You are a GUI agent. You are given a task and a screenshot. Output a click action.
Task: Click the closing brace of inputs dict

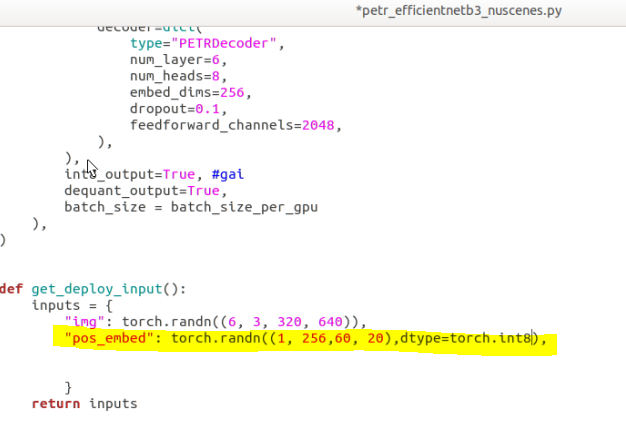coord(68,387)
